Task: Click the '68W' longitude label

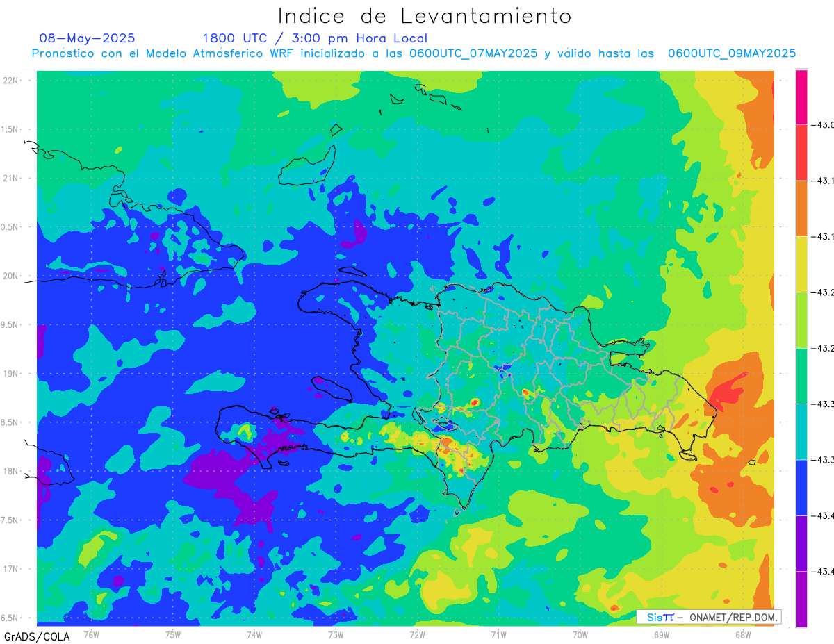Action: pos(743,634)
